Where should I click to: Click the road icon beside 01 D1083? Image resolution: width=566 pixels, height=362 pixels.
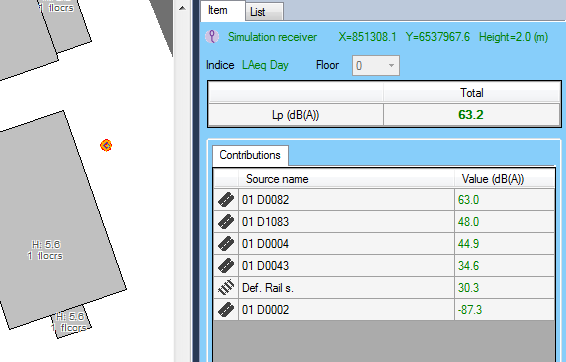(226, 222)
